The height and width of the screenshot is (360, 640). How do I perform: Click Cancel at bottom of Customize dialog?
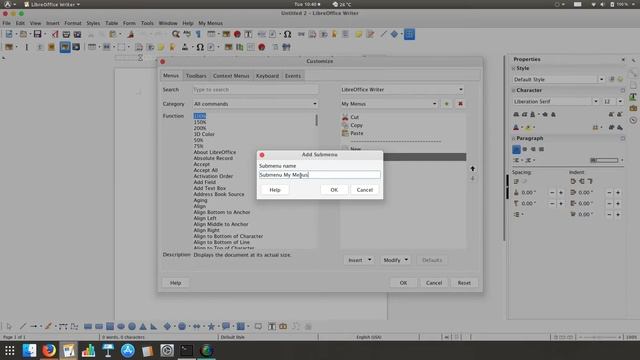click(434, 282)
